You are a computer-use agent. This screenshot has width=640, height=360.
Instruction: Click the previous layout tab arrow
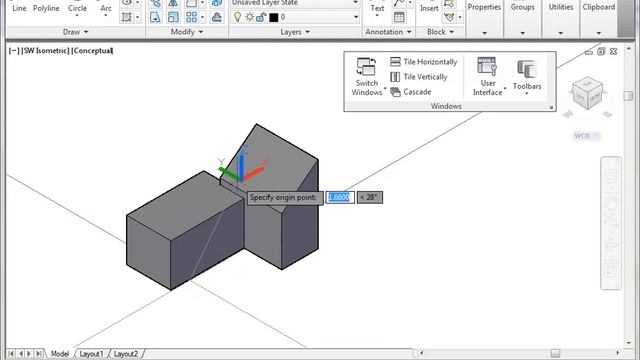20,353
